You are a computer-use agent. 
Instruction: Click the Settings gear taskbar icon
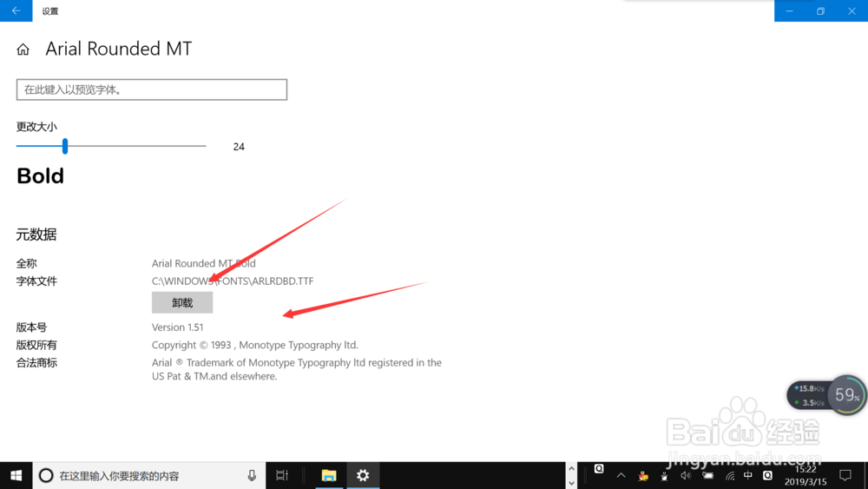(363, 475)
